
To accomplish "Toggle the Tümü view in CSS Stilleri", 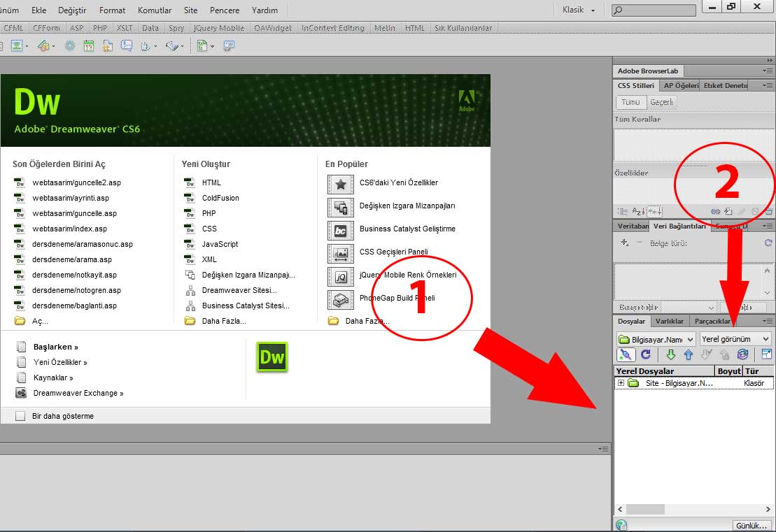I will tap(630, 102).
